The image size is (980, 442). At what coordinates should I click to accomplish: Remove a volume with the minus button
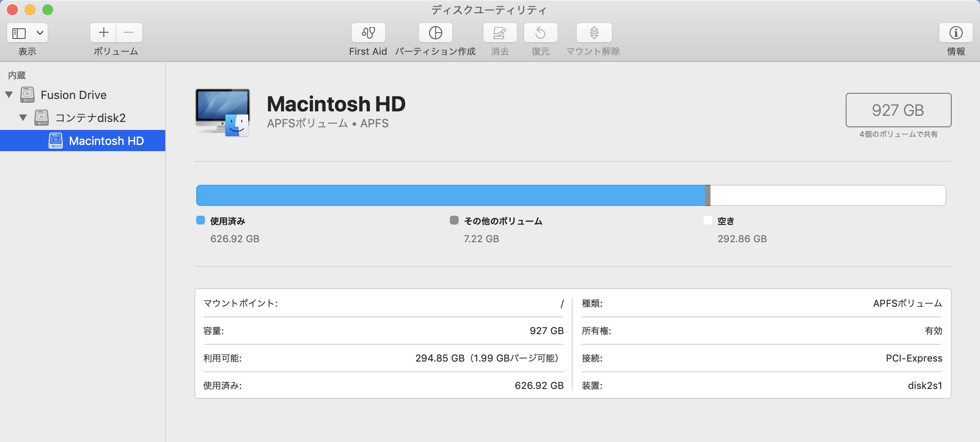pos(129,33)
